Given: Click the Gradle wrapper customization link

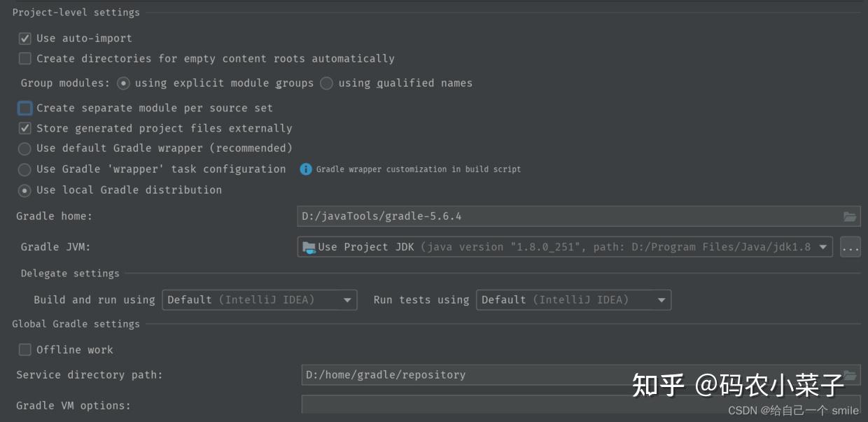Looking at the screenshot, I should pos(417,169).
